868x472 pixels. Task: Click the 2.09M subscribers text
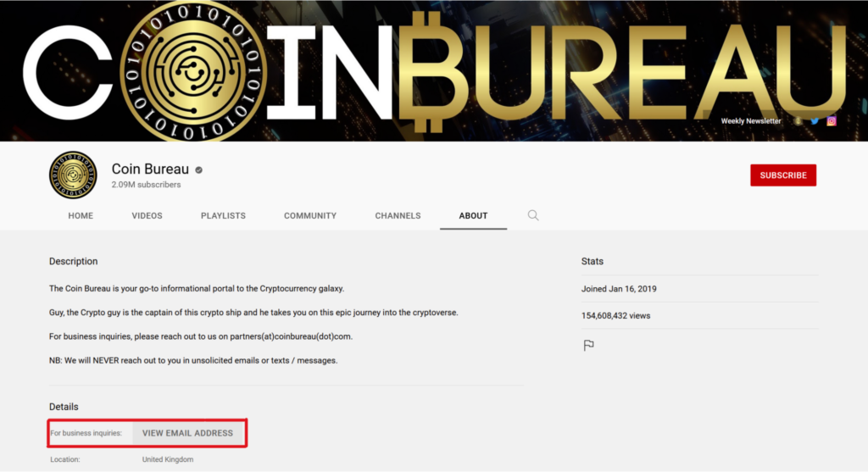tap(146, 185)
